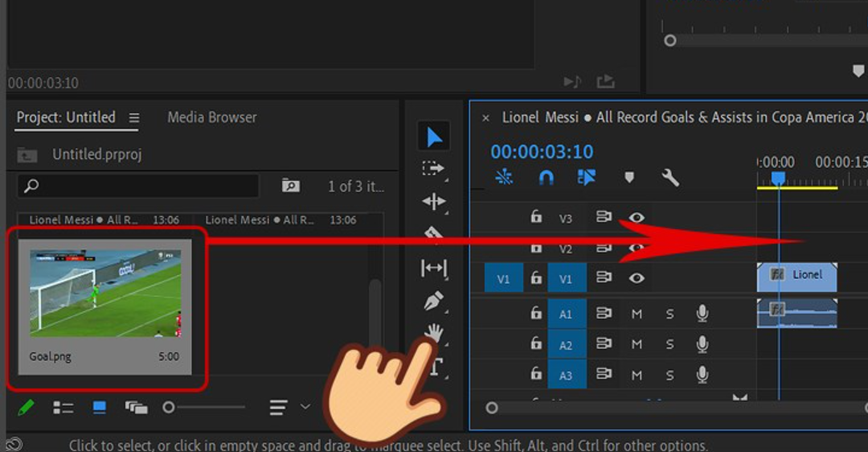This screenshot has height=452, width=868.
Task: Expand chevron beside Sort Icons
Action: point(305,407)
